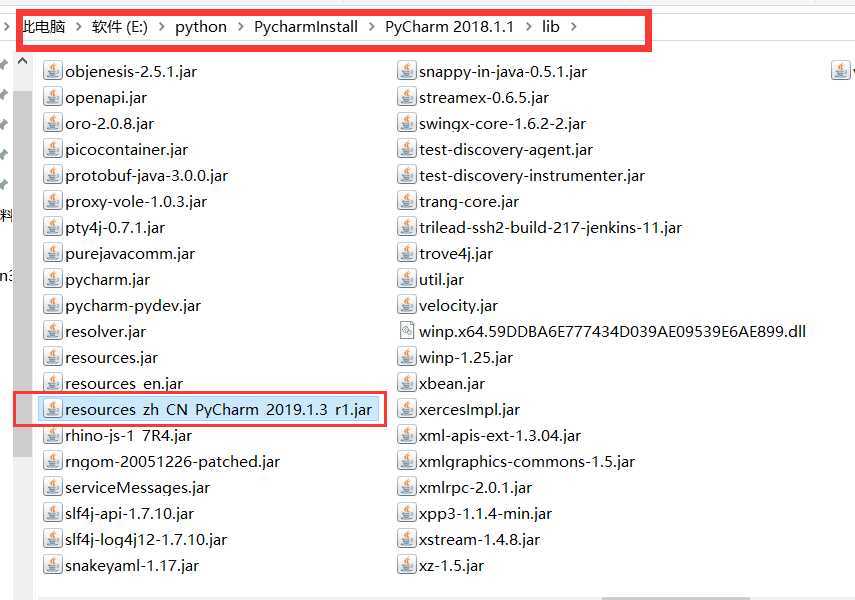The image size is (855, 600).
Task: Expand the chevron after python breadcrumb
Action: click(240, 26)
